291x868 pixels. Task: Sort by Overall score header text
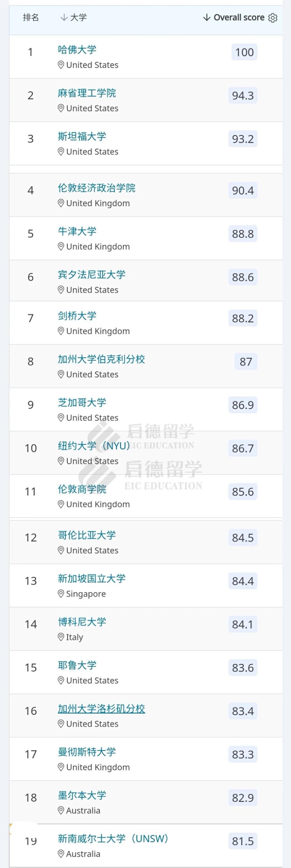pyautogui.click(x=239, y=18)
